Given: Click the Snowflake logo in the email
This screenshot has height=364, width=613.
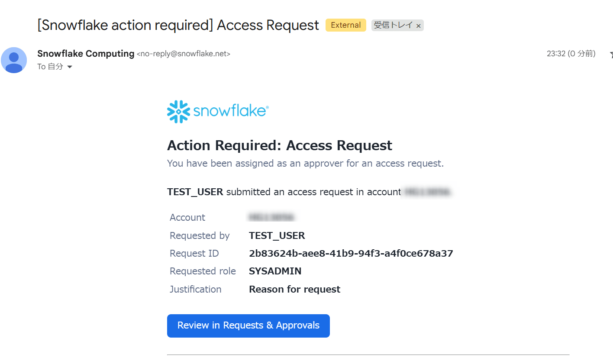Looking at the screenshot, I should pyautogui.click(x=218, y=112).
